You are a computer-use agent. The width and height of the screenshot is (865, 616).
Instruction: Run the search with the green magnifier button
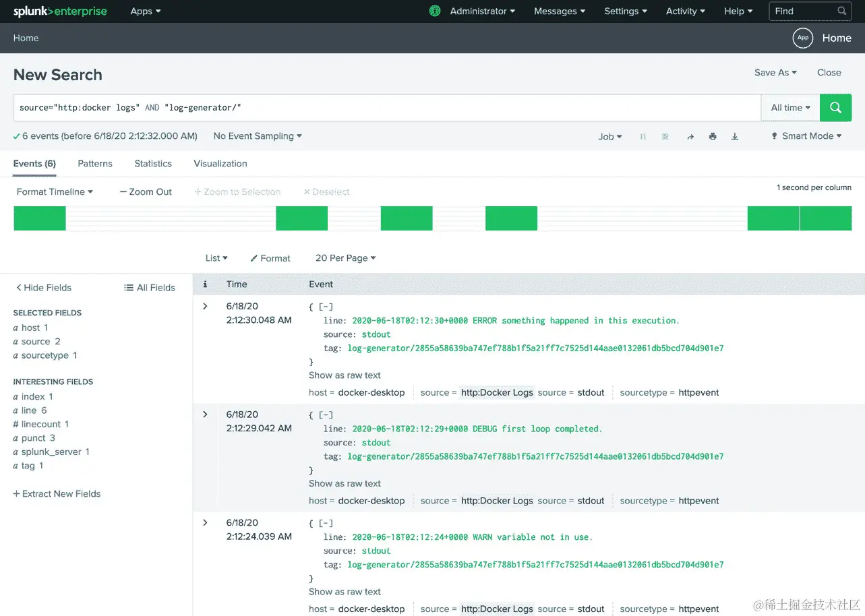click(835, 107)
